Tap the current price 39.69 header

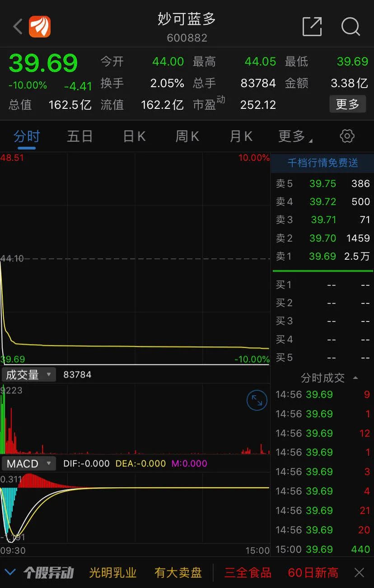(43, 63)
